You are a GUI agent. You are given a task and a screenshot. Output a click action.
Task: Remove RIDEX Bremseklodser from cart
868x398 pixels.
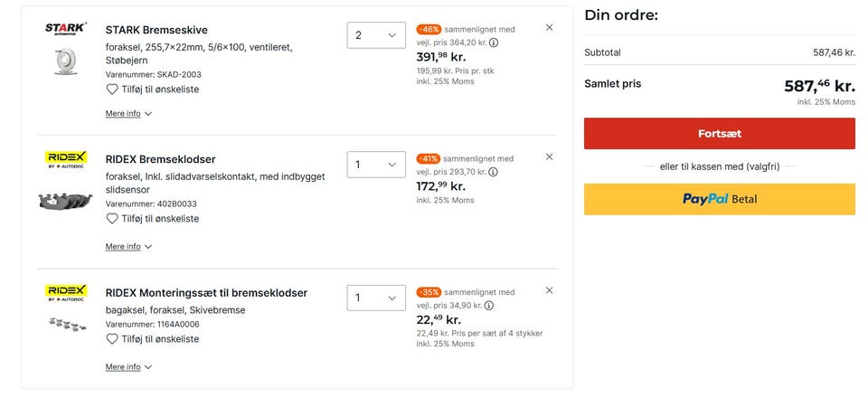click(x=549, y=157)
